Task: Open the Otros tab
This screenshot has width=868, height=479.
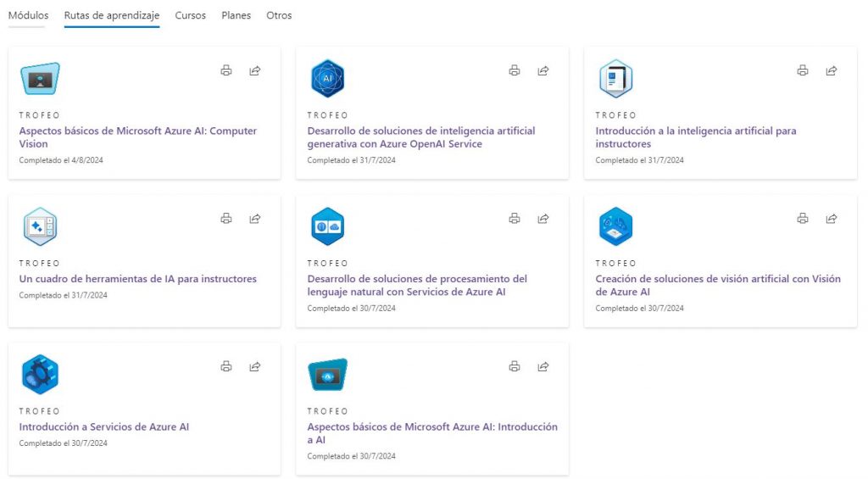Action: click(x=279, y=15)
